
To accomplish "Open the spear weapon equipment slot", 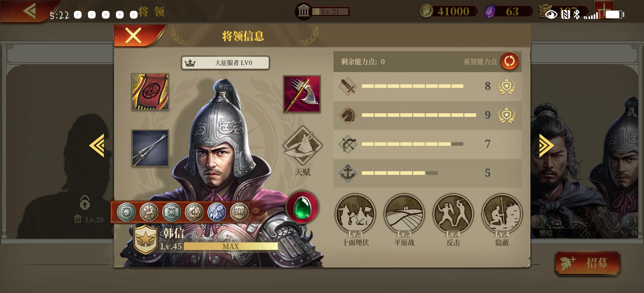I will tap(150, 148).
